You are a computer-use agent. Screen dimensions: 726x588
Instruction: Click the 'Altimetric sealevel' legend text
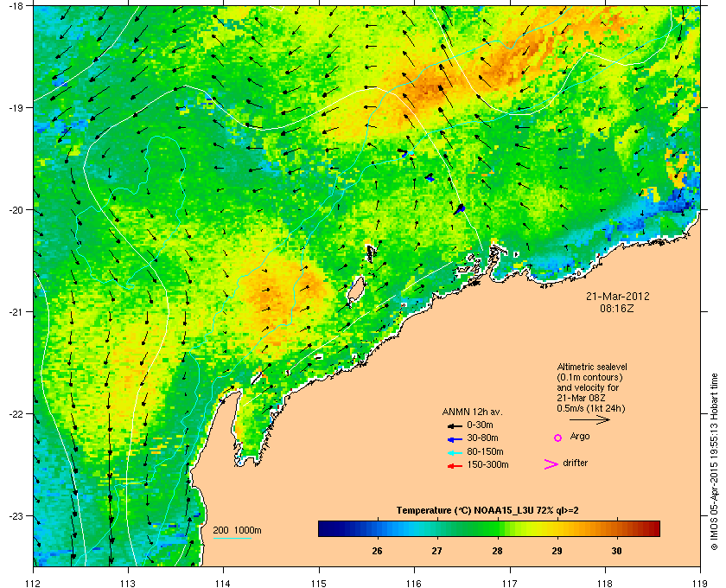(x=592, y=367)
